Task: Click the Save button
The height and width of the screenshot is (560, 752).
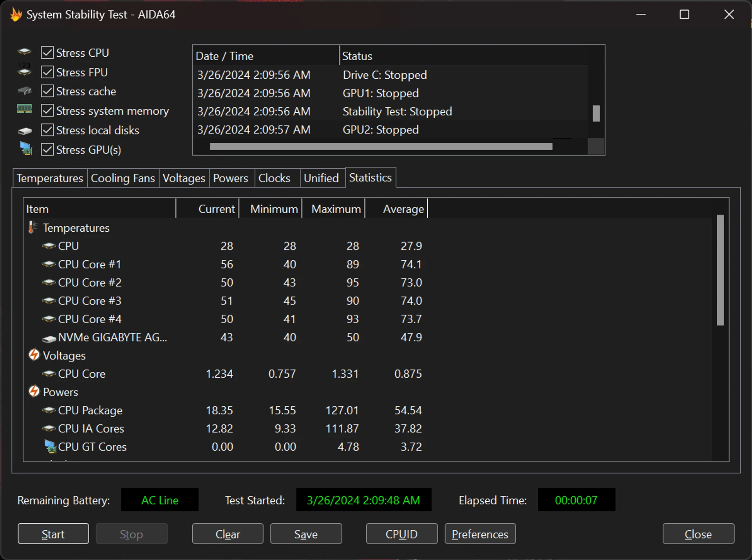Action: 306,534
